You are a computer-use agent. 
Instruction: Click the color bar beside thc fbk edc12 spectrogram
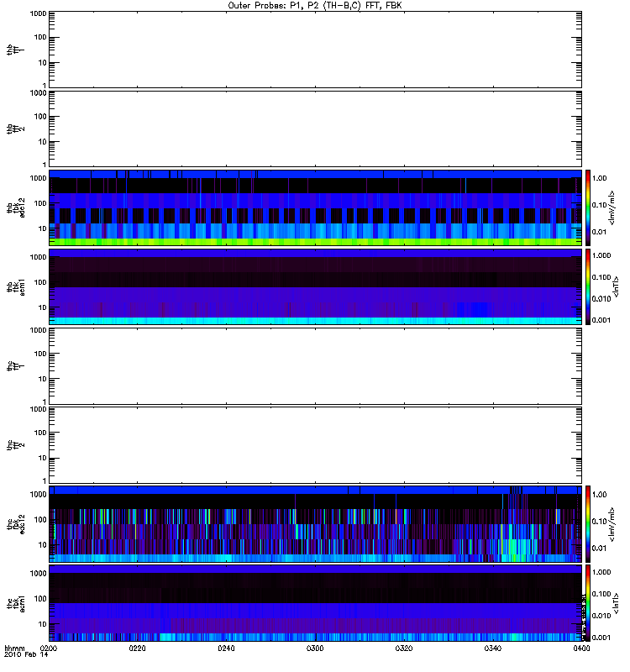click(588, 524)
